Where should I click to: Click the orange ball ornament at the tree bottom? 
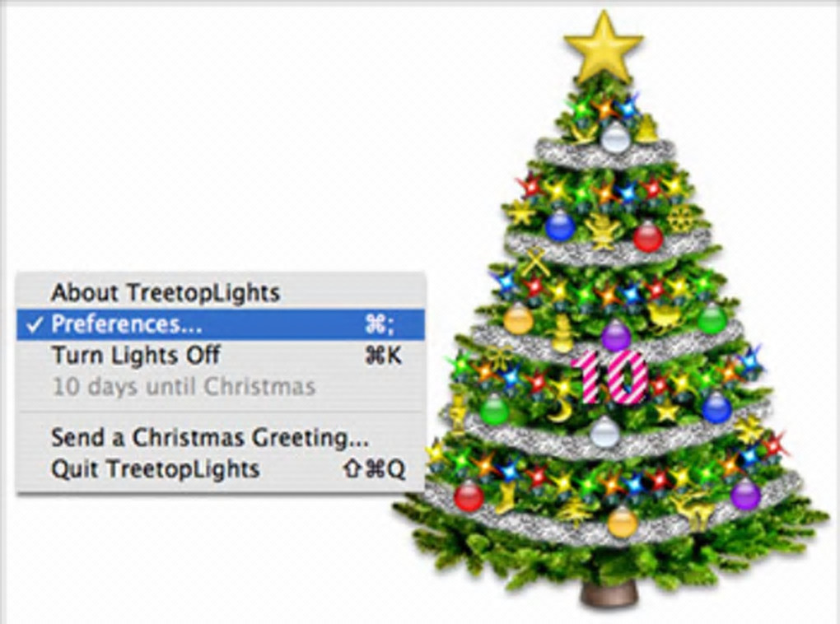[622, 521]
